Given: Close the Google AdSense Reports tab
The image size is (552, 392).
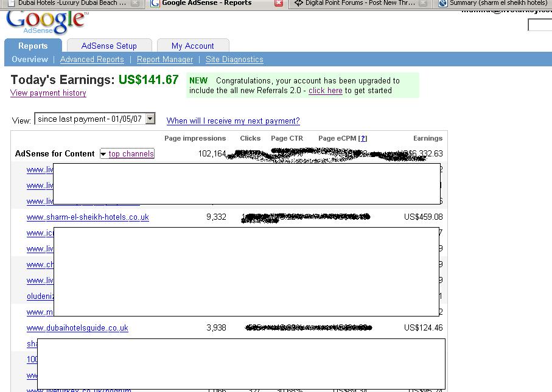Looking at the screenshot, I should pyautogui.click(x=279, y=3).
